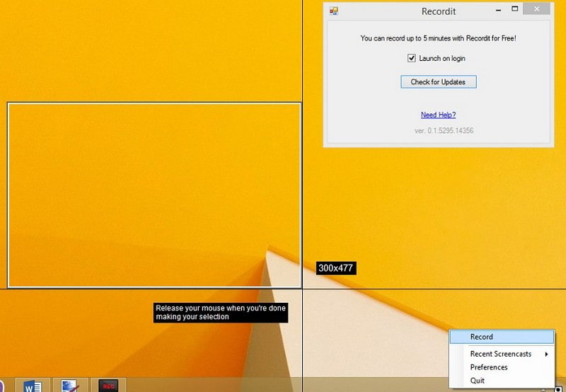The height and width of the screenshot is (392, 566).
Task: Open Preferences from the tray menu
Action: tap(502, 367)
